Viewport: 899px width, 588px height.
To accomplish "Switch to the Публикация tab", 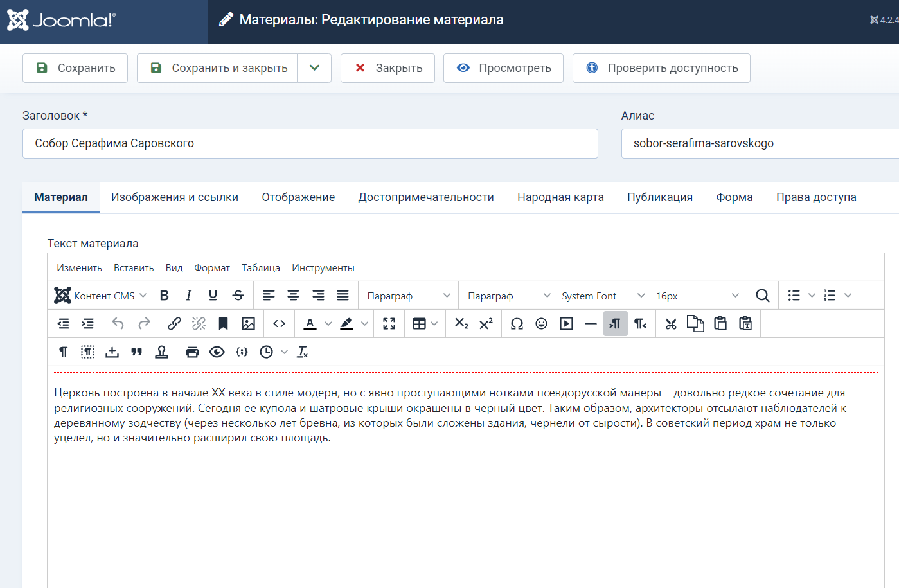I will click(x=659, y=197).
